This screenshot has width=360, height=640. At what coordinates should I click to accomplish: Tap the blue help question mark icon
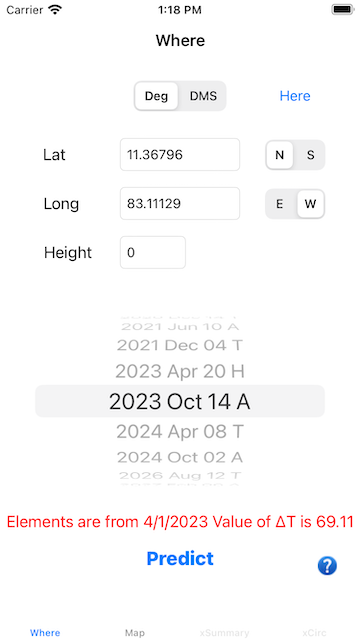click(x=327, y=566)
